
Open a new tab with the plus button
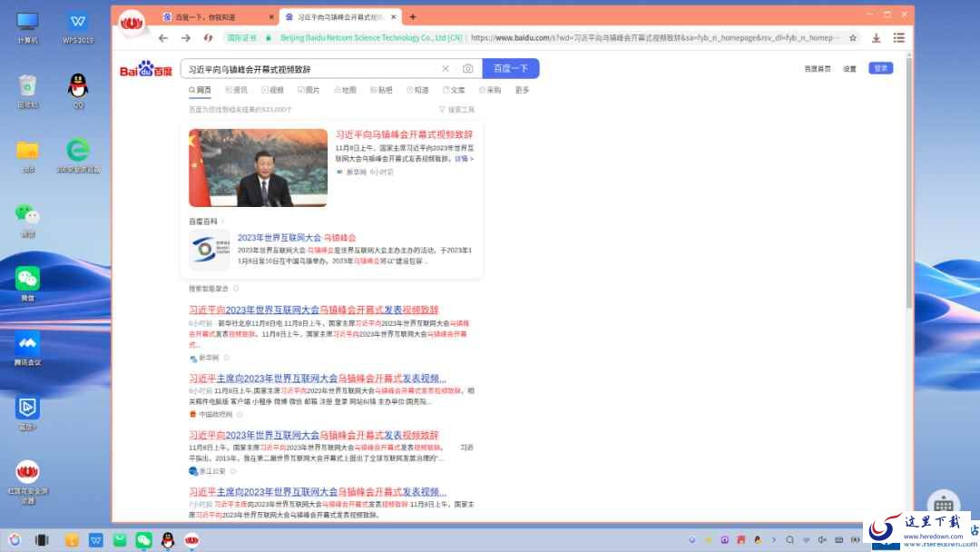413,17
